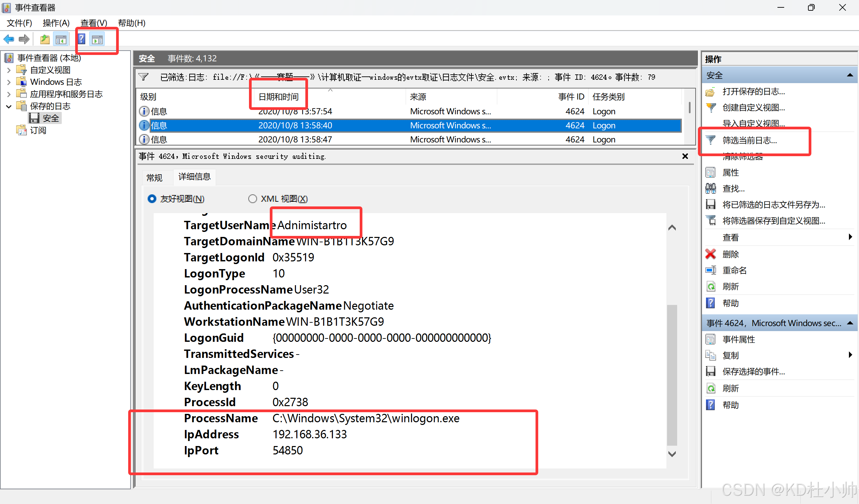Collapse the 保存的日志 tree node
The width and height of the screenshot is (859, 504).
pos(9,106)
